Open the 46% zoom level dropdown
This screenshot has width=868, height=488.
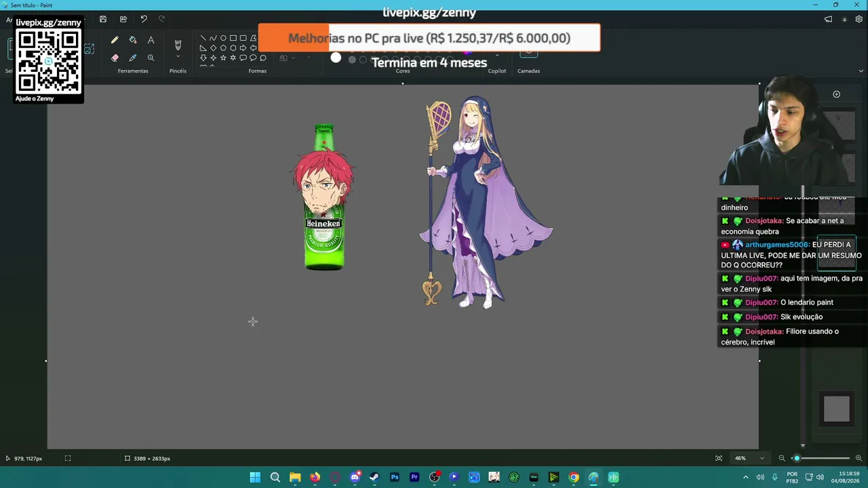pos(749,458)
